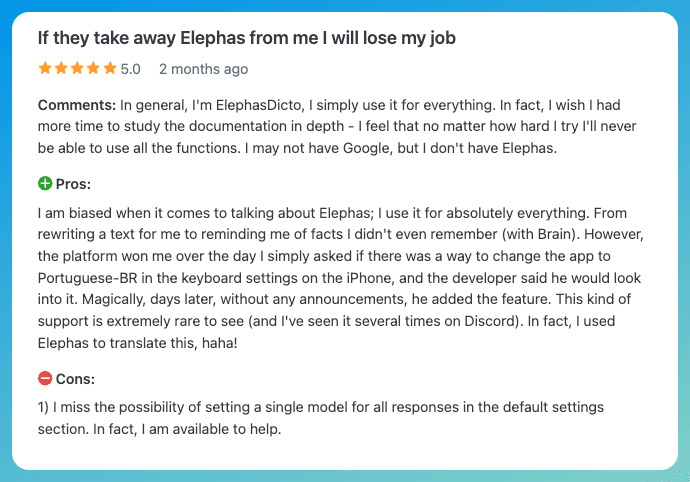The image size is (690, 482).
Task: Click the "Cons:" heading text
Action: (75, 379)
